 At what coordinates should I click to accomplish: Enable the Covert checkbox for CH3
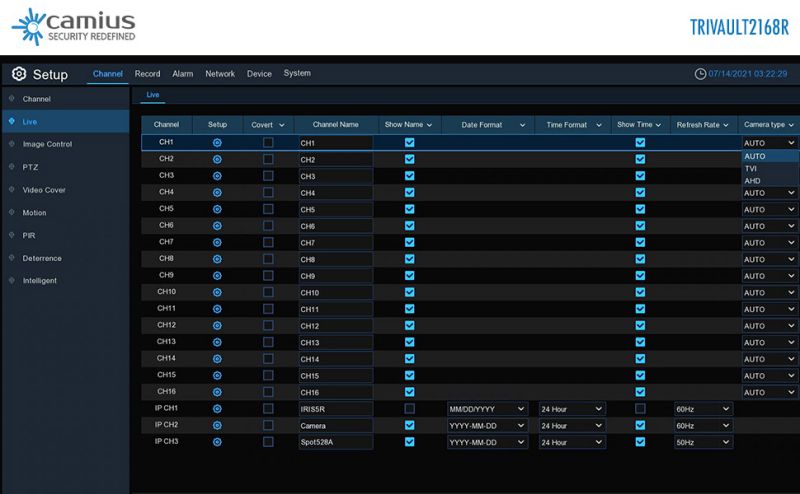point(267,176)
